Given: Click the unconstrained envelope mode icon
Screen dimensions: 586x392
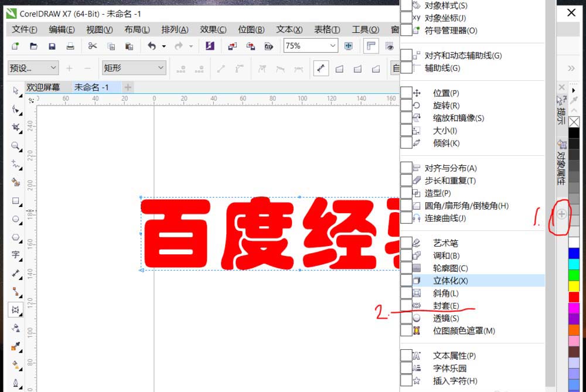Looking at the screenshot, I should (321, 69).
